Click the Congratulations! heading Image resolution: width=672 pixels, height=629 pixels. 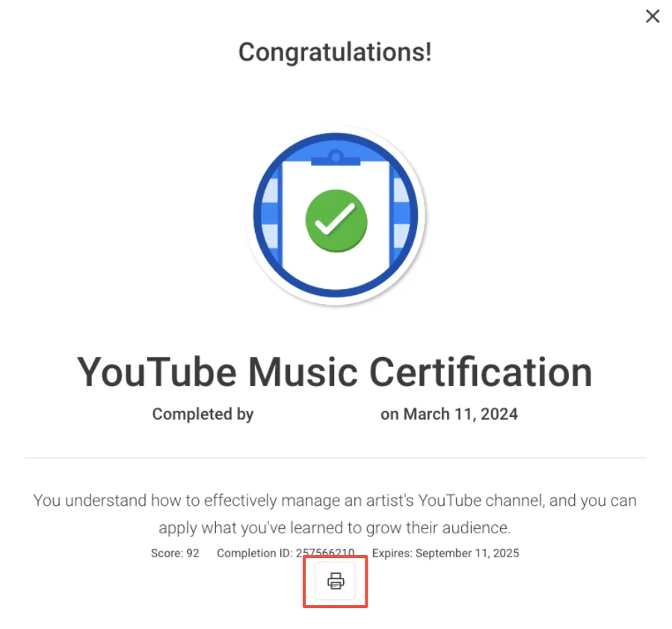[335, 52]
